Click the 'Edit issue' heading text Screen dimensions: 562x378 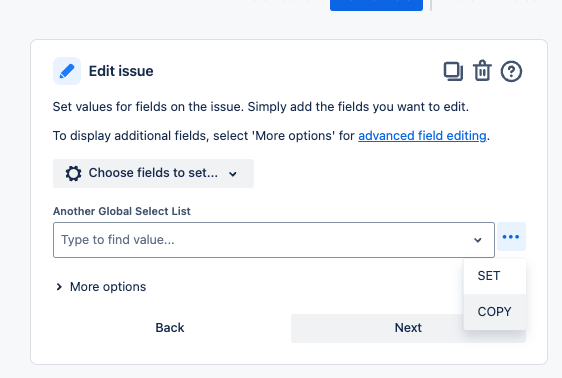(x=121, y=71)
